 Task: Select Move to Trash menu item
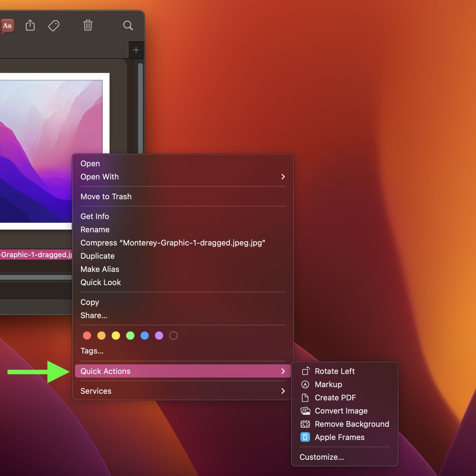coord(106,197)
